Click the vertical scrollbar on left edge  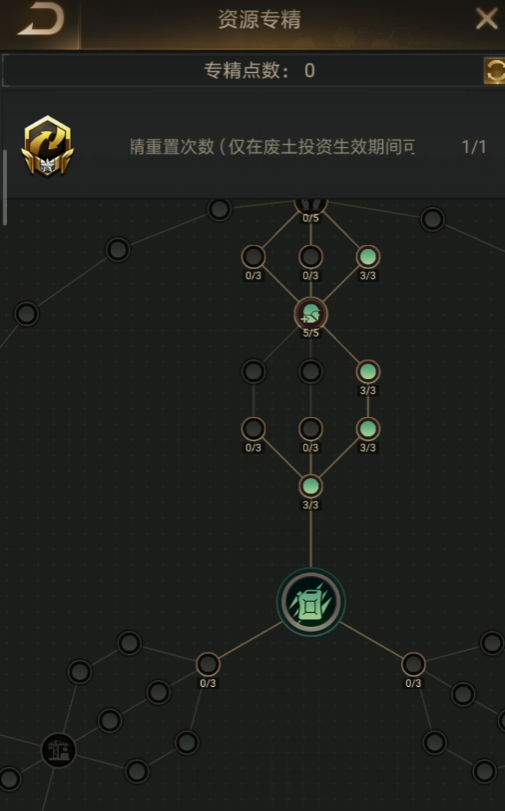[5, 187]
